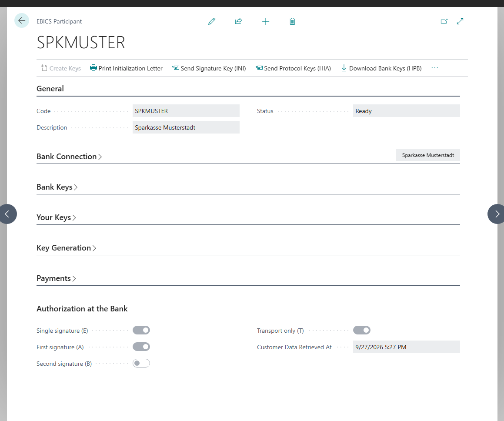Screen dimensions: 504x421
Task: Toggle Single signature (E) switch
Action: [x=141, y=330]
